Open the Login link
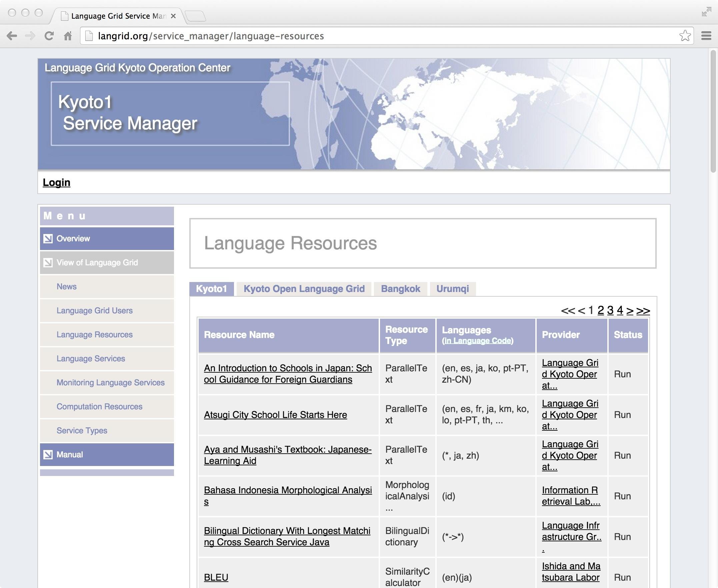 click(x=56, y=182)
